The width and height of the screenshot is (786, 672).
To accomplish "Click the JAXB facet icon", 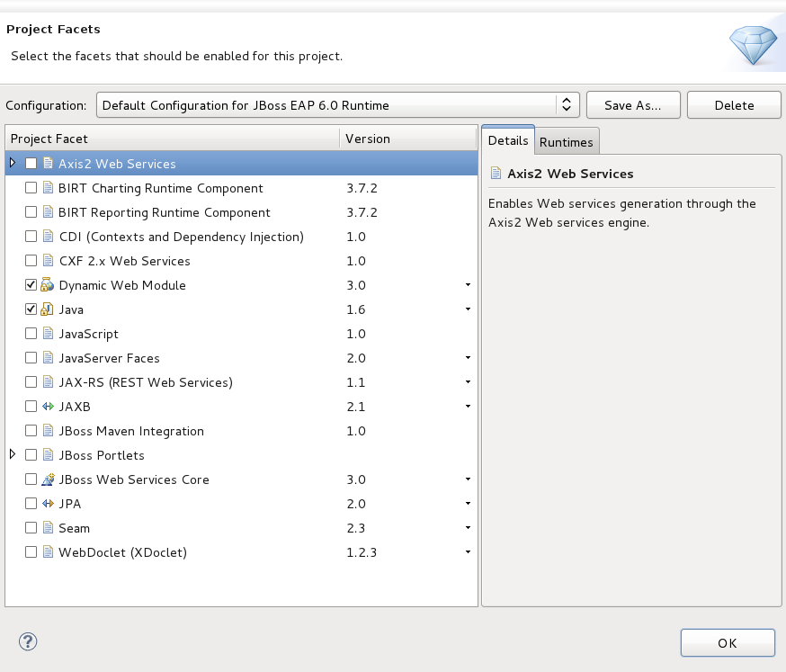I will (48, 407).
